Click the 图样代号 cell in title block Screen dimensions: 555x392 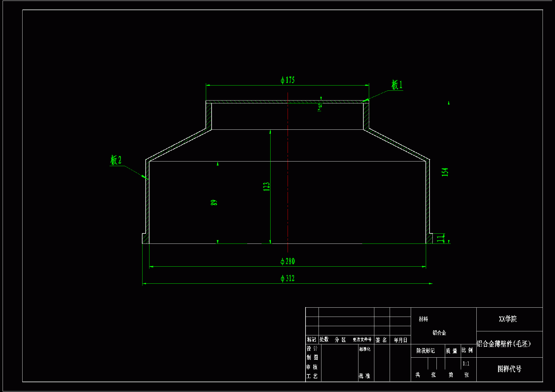click(509, 369)
